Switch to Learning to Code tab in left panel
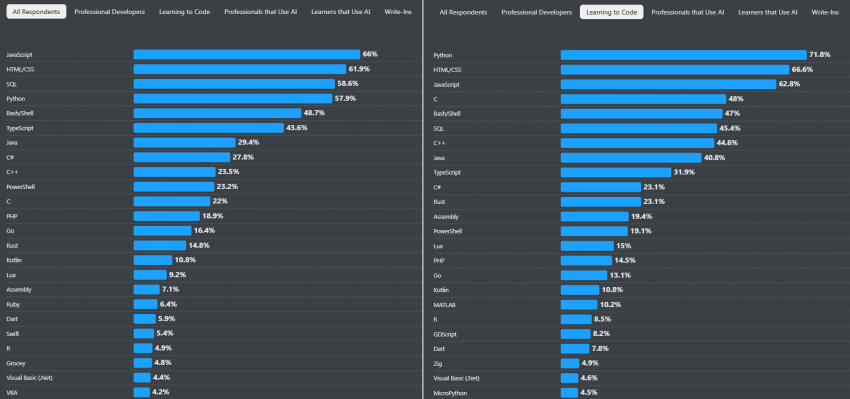This screenshot has width=850, height=399. (184, 12)
